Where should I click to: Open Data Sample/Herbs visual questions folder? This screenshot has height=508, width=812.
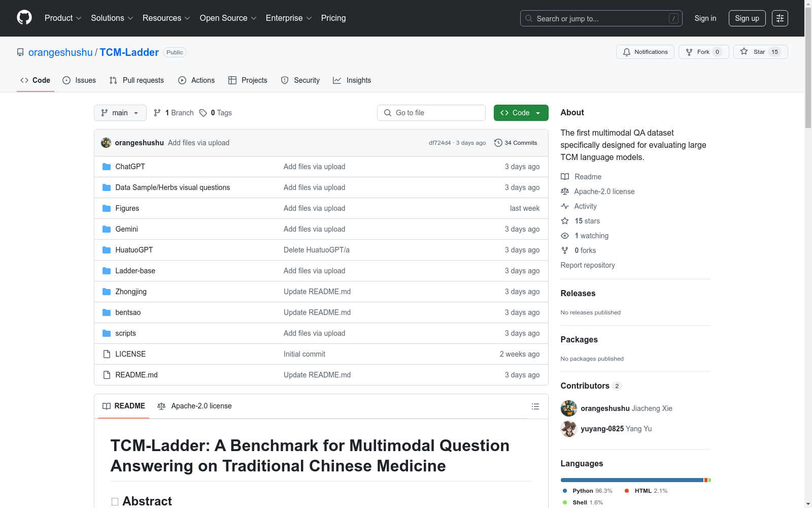pyautogui.click(x=173, y=187)
